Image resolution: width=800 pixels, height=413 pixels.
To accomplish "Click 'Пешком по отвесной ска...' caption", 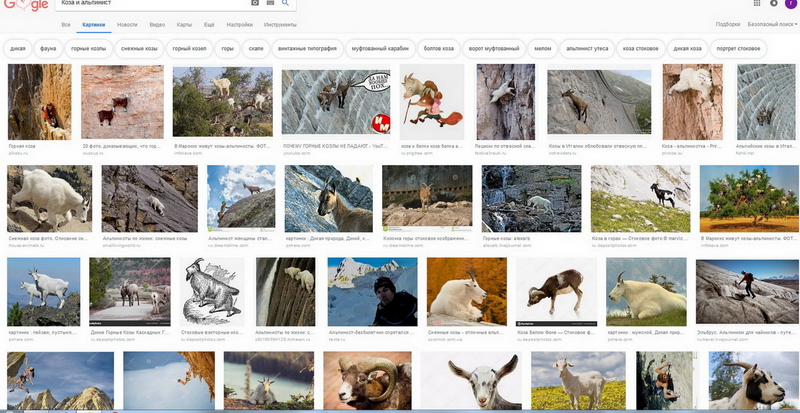I will [505, 146].
